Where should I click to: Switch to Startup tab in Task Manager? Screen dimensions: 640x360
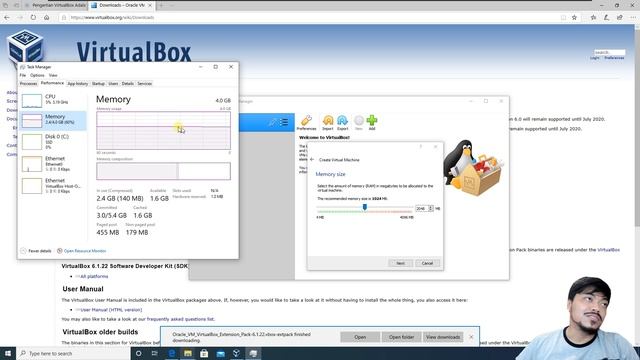coord(98,84)
